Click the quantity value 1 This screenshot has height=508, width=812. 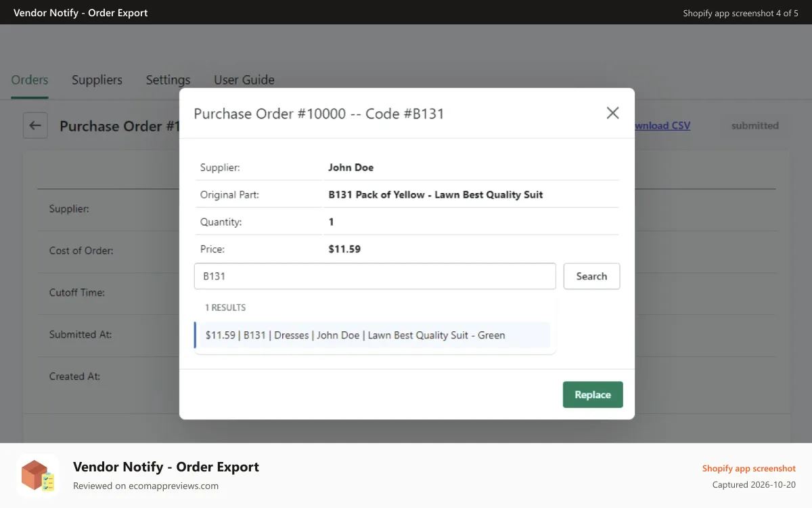[x=331, y=222]
